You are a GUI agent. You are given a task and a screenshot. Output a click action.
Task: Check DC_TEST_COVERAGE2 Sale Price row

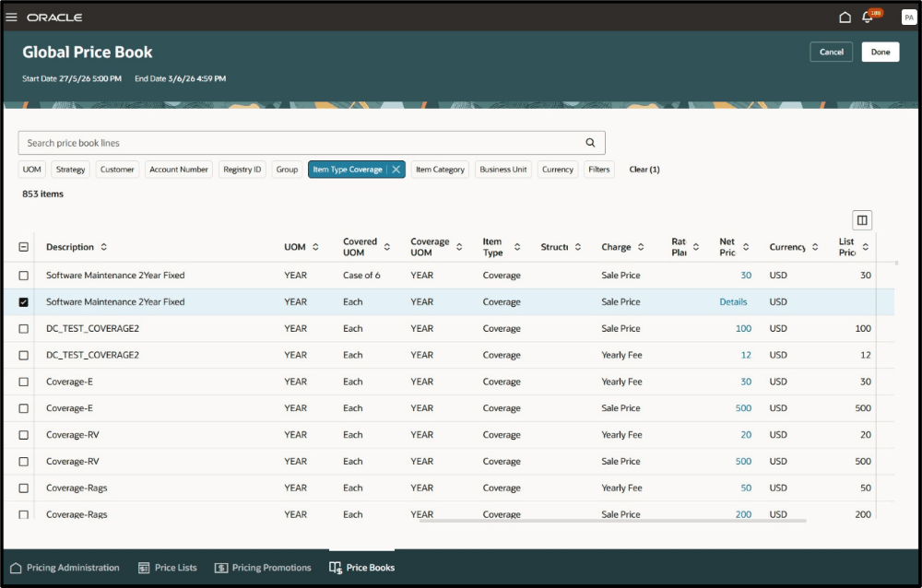24,328
